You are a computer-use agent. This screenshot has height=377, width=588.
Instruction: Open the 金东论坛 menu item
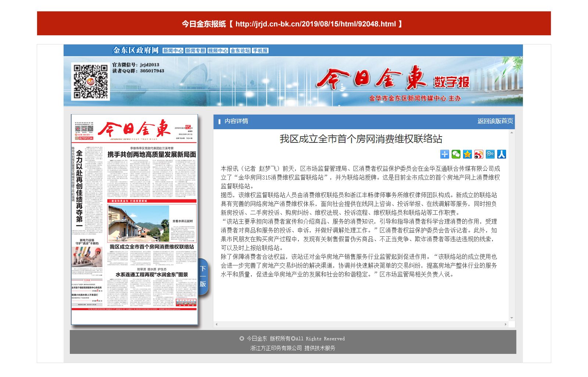pos(240,51)
